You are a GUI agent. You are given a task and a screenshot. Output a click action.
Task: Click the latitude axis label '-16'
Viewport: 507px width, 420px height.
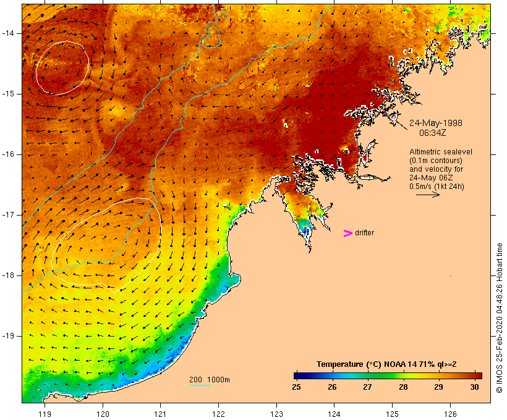7,154
